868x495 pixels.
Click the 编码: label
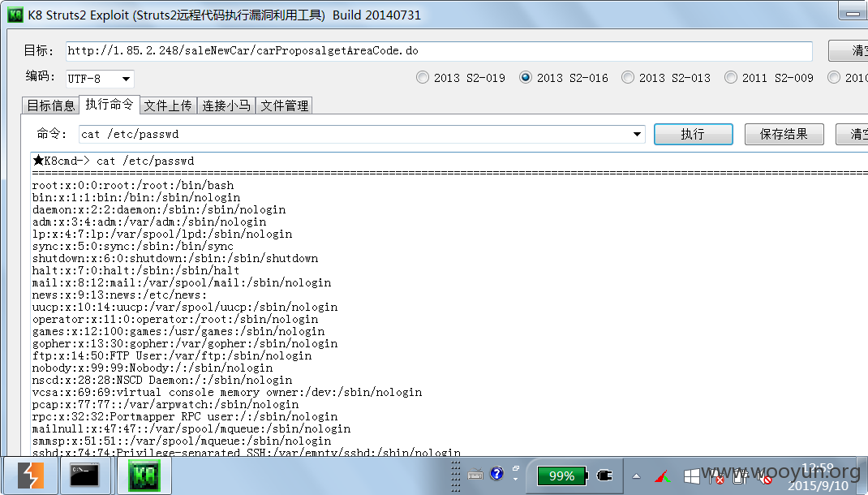(40, 76)
